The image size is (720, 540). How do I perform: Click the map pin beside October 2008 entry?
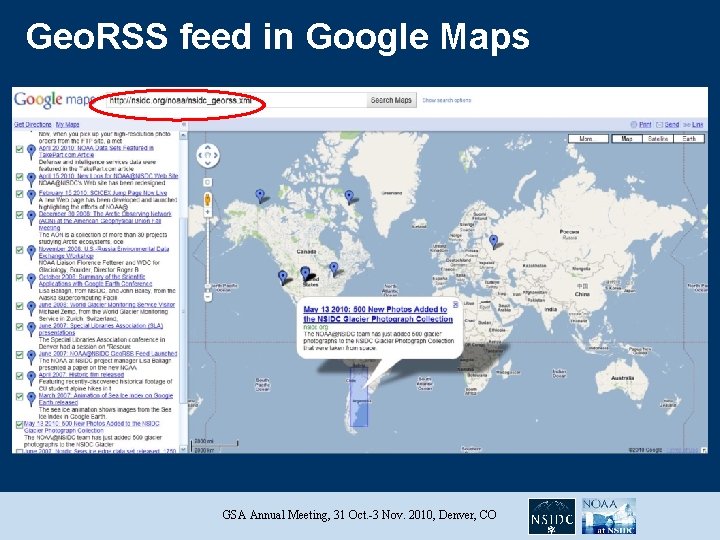coord(31,280)
